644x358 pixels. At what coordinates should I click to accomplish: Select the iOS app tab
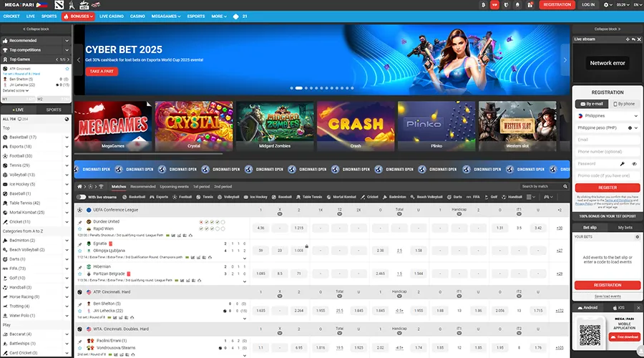(x=618, y=307)
